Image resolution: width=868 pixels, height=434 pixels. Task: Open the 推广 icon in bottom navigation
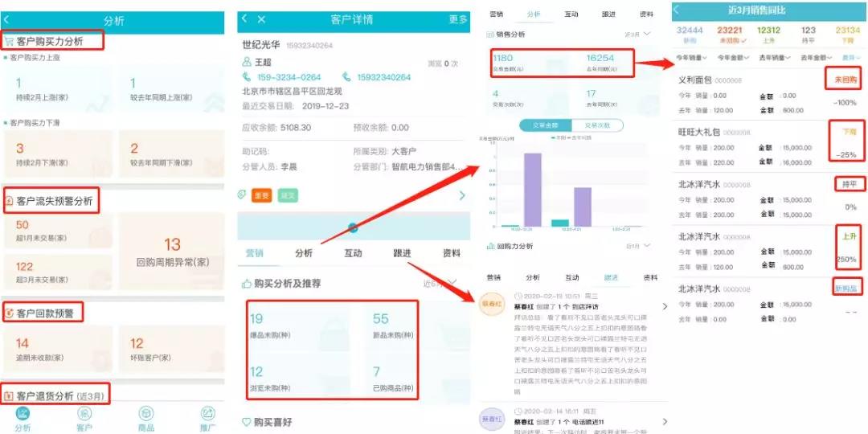click(x=208, y=418)
